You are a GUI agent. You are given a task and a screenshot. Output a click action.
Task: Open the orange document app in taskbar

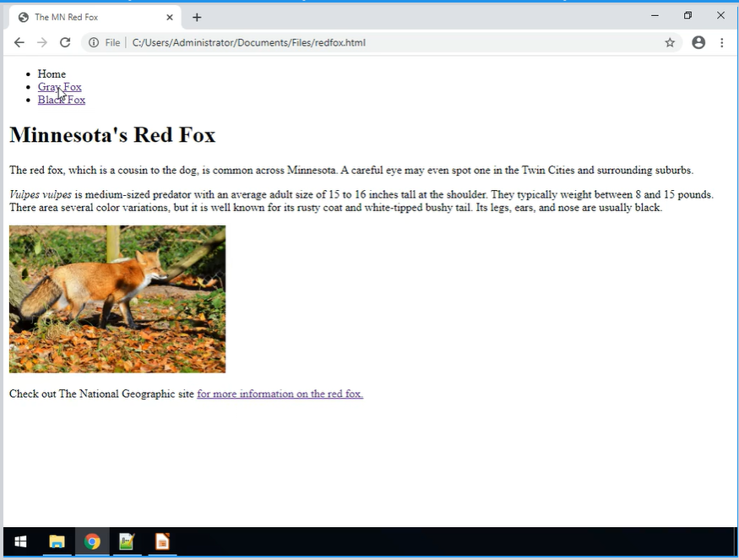coord(162,542)
